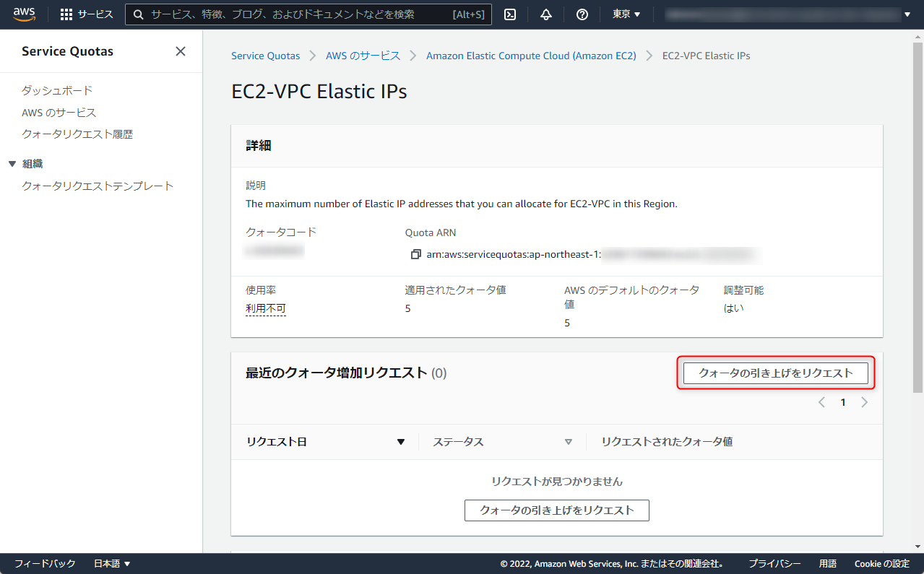Open the 東京 region dropdown
This screenshot has width=924, height=574.
click(626, 14)
